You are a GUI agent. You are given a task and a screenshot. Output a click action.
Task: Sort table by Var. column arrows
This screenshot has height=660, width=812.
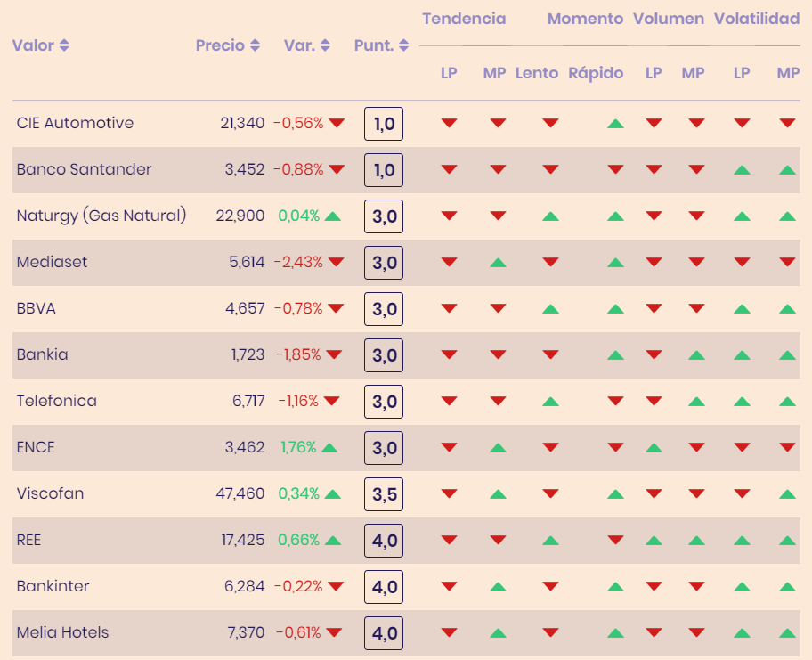pos(325,45)
